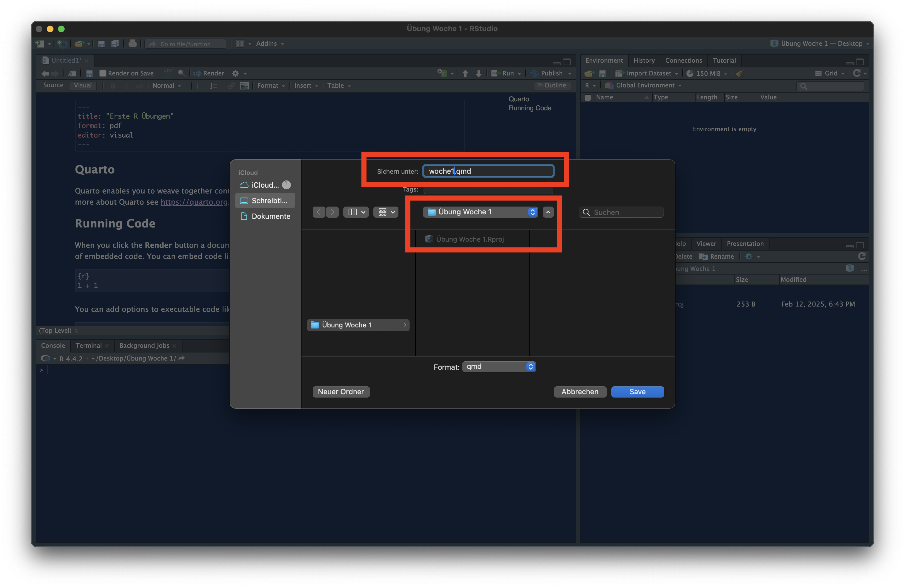Screen dimensions: 905x588
Task: Open the render options gear menu
Action: (x=239, y=73)
